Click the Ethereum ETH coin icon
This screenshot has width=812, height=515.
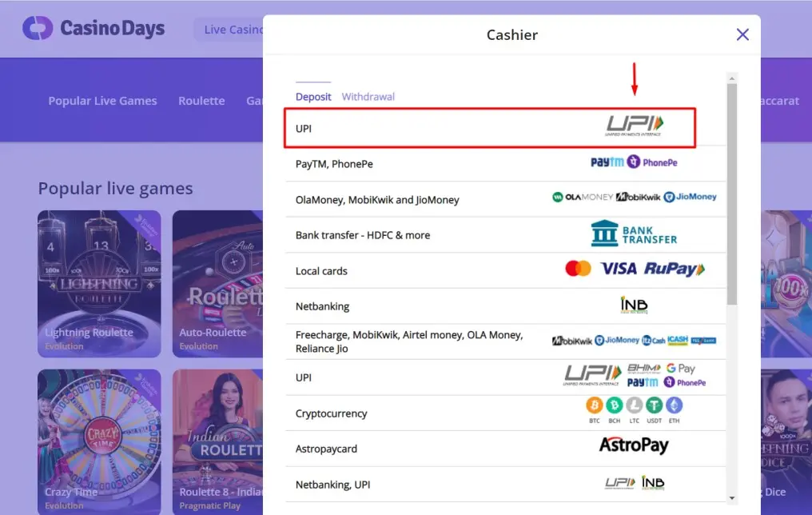[674, 405]
